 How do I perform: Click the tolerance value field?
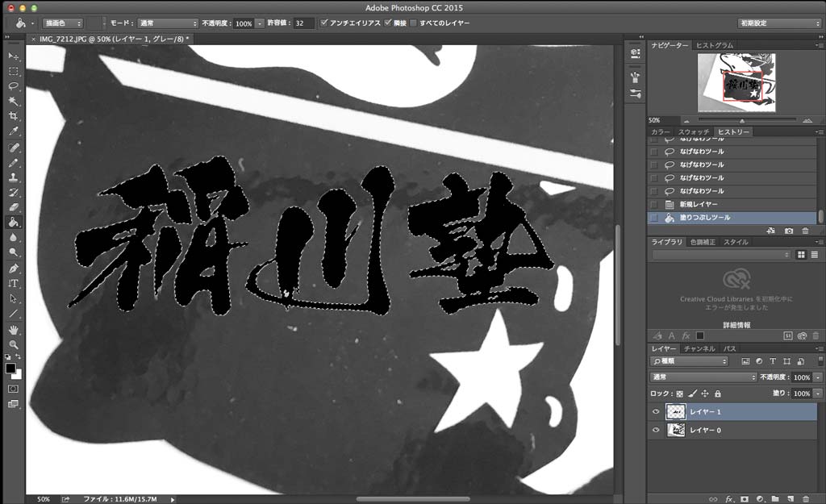pos(303,23)
